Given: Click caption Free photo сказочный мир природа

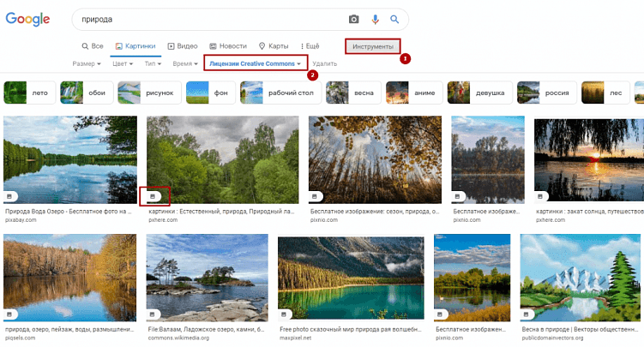Looking at the screenshot, I should pyautogui.click(x=351, y=329).
